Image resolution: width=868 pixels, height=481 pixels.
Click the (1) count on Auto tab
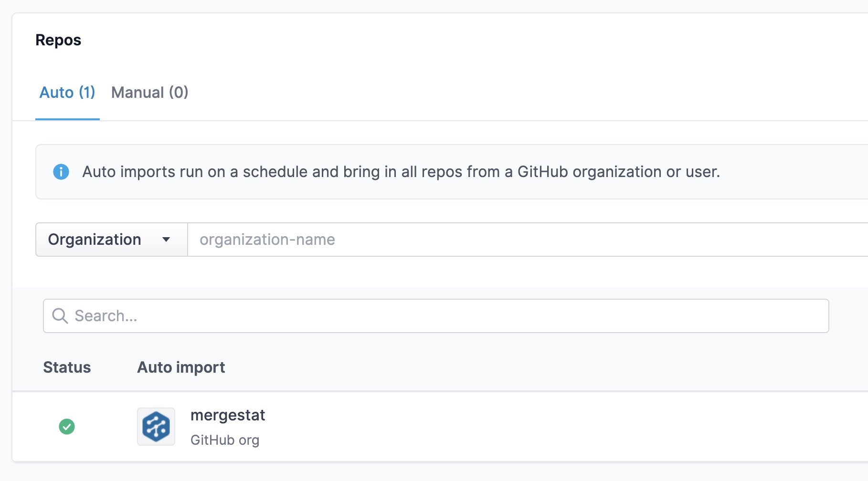tap(87, 93)
